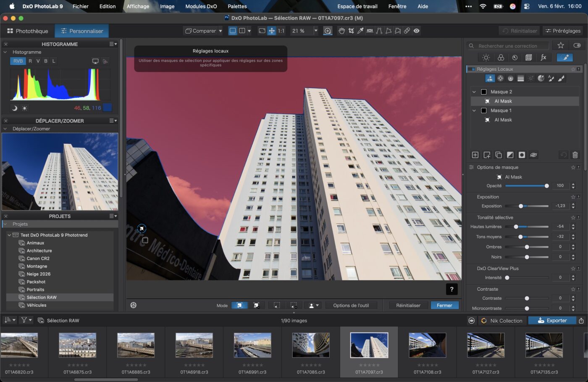The width and height of the screenshot is (588, 382).
Task: Select the horizon straightening tool
Action: click(x=370, y=31)
